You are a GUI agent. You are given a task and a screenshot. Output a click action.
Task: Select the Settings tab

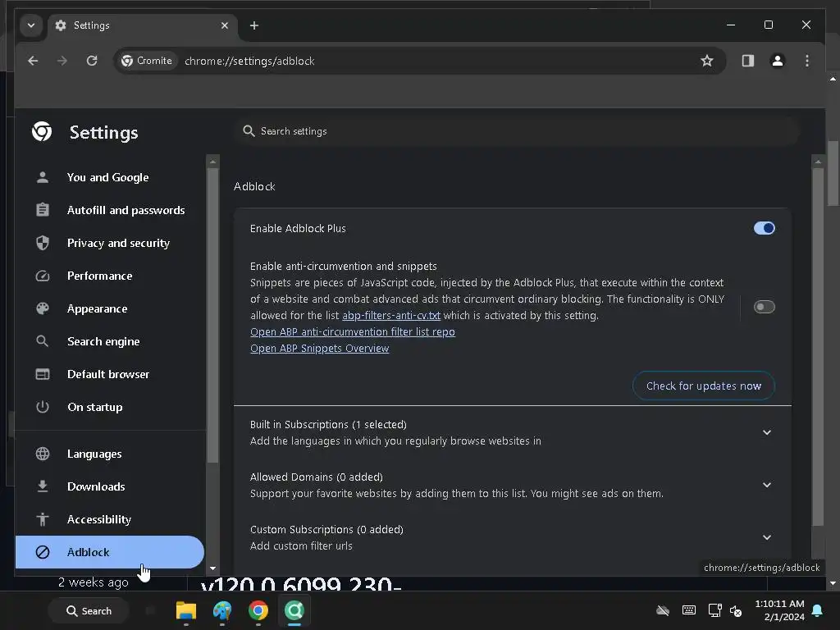click(x=143, y=25)
